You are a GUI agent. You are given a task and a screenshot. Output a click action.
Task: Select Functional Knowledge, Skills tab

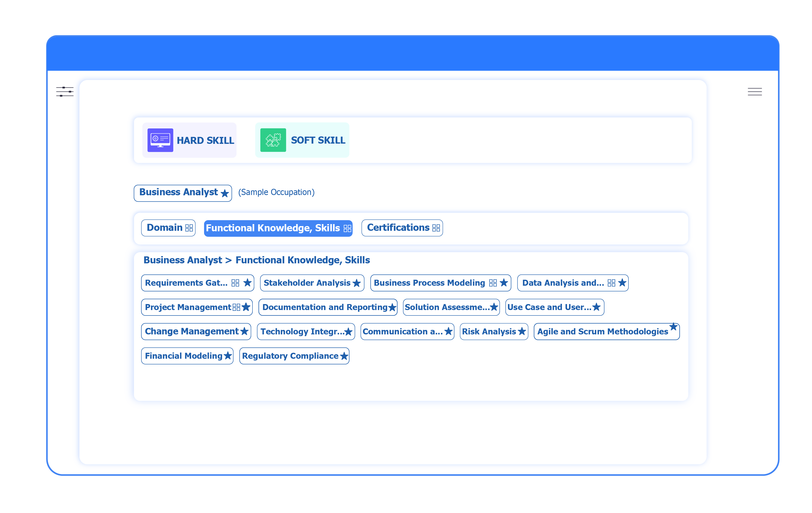pos(278,228)
